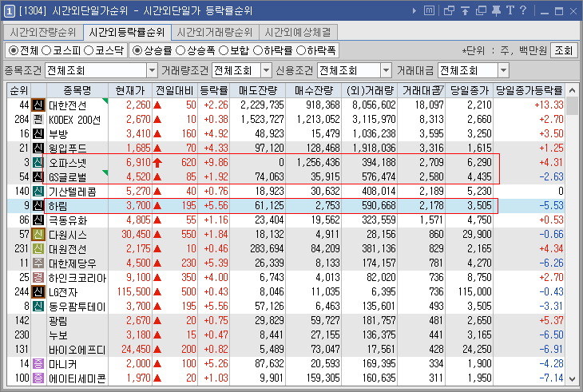This screenshot has width=583, height=392.
Task: Sort by the 매도잔량 column header
Action: point(258,90)
